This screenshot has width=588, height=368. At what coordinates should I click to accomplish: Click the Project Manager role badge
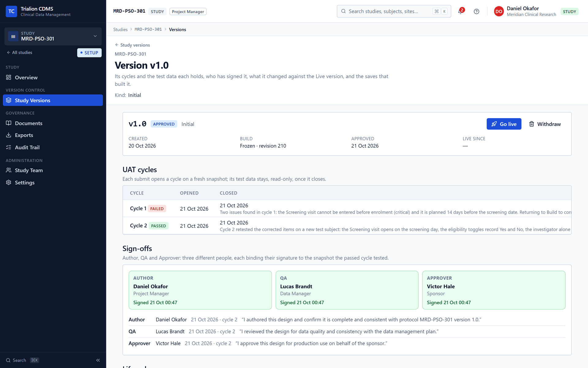[188, 11]
